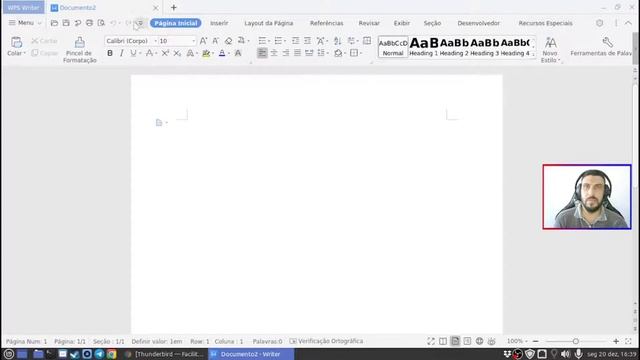Open the font size 10 dropdown
Image resolution: width=640 pixels, height=360 pixels.
(x=193, y=41)
